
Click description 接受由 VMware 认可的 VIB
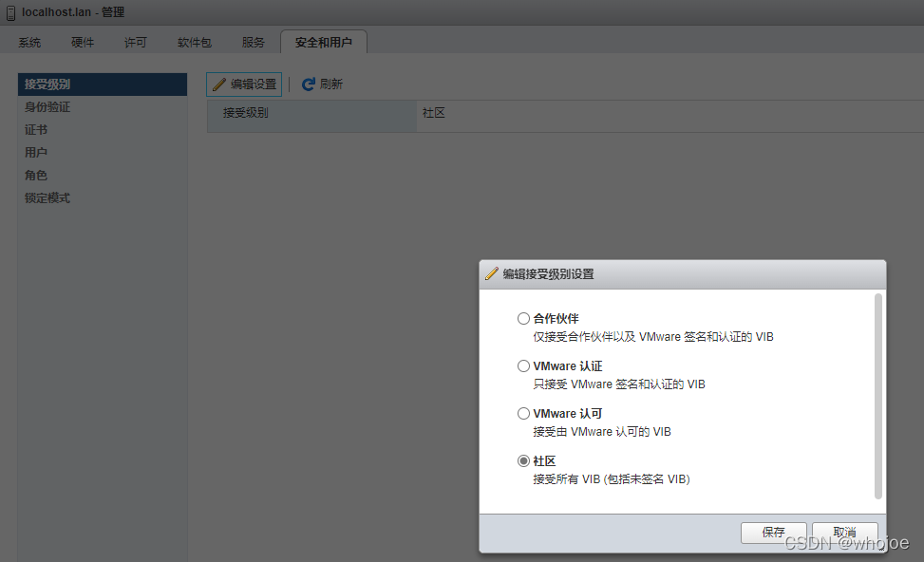[x=602, y=432]
